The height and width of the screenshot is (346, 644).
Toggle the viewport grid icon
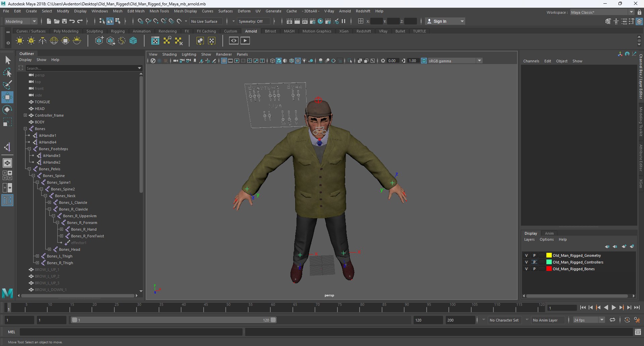click(x=224, y=61)
